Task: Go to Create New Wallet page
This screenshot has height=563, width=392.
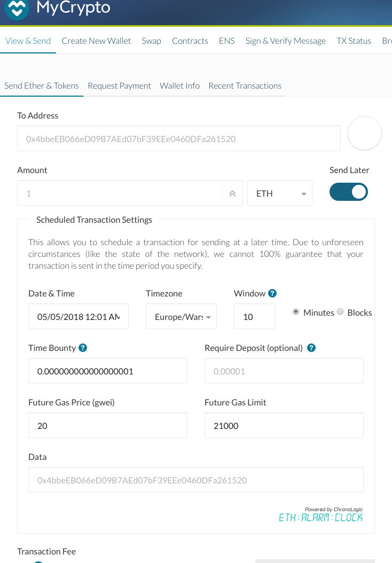Action: coord(96,41)
